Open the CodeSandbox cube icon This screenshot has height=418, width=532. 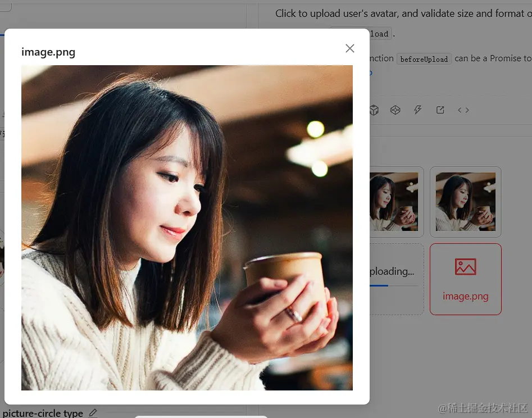[374, 110]
